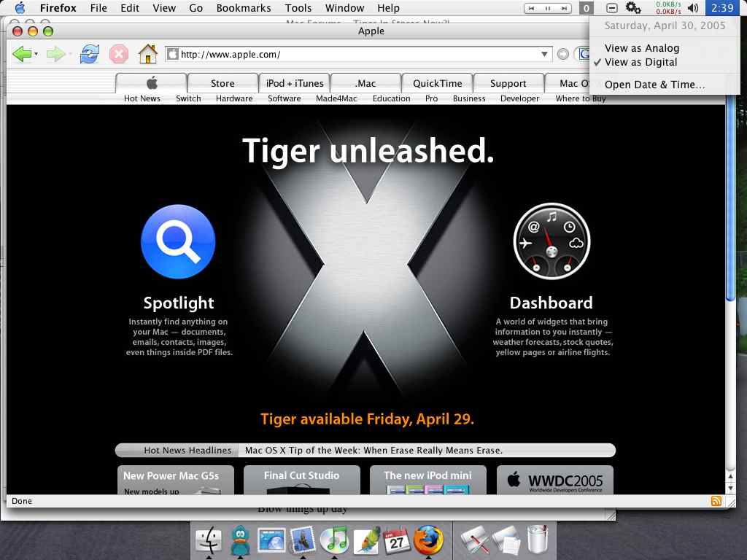
Task: Go to the home page using the house icon
Action: (147, 54)
